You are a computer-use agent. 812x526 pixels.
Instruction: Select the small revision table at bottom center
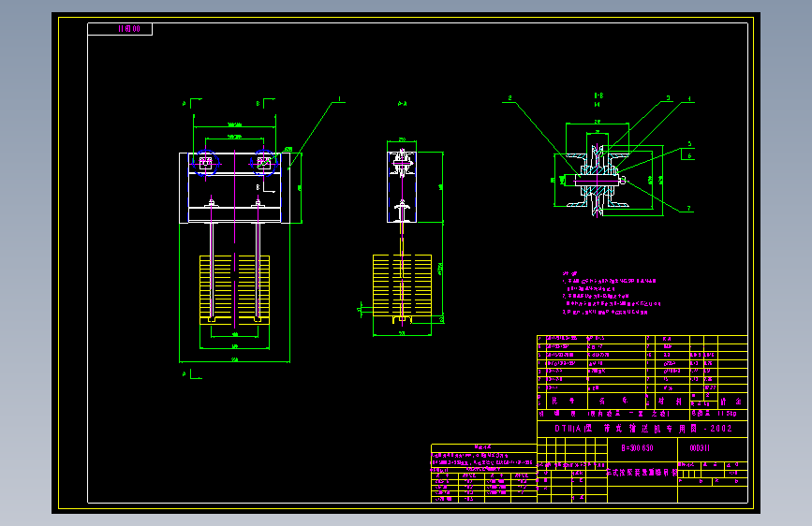pyautogui.click(x=483, y=474)
